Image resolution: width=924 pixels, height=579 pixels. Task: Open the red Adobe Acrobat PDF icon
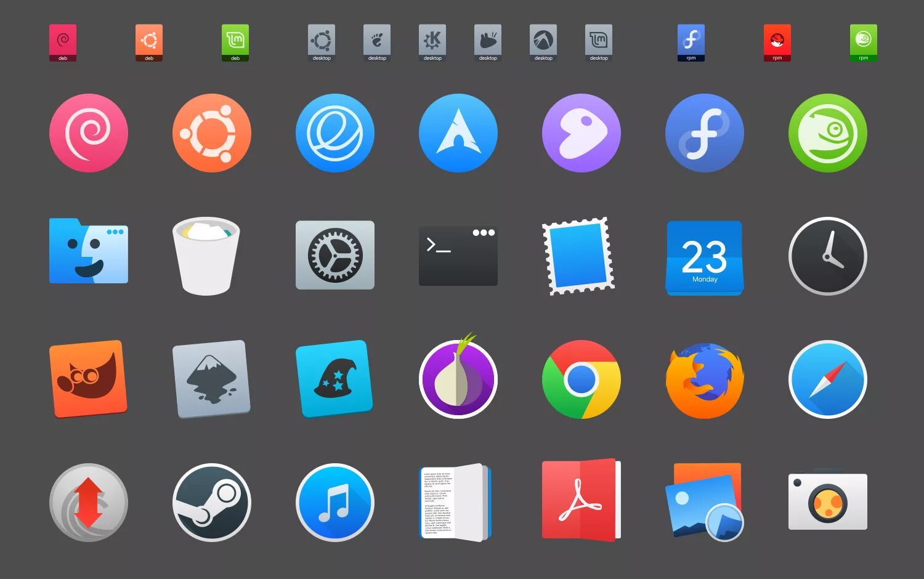(582, 500)
